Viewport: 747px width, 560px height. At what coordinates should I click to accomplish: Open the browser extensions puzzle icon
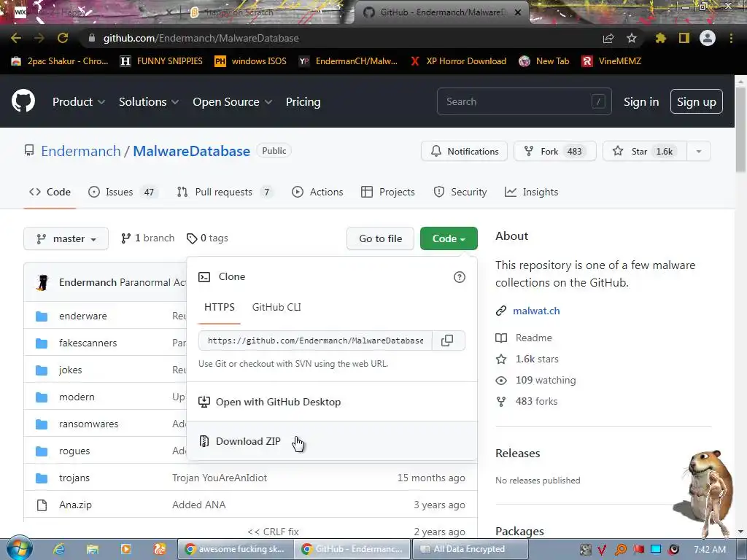tap(660, 38)
